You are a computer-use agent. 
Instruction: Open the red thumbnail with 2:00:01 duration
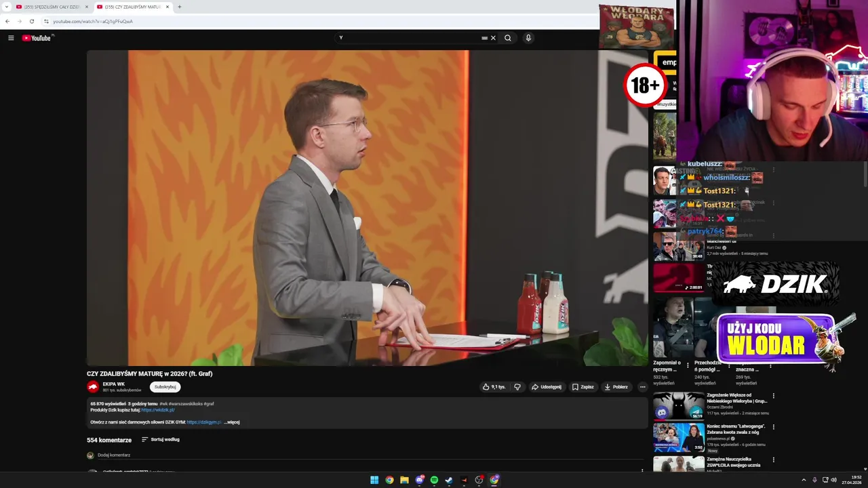679,278
